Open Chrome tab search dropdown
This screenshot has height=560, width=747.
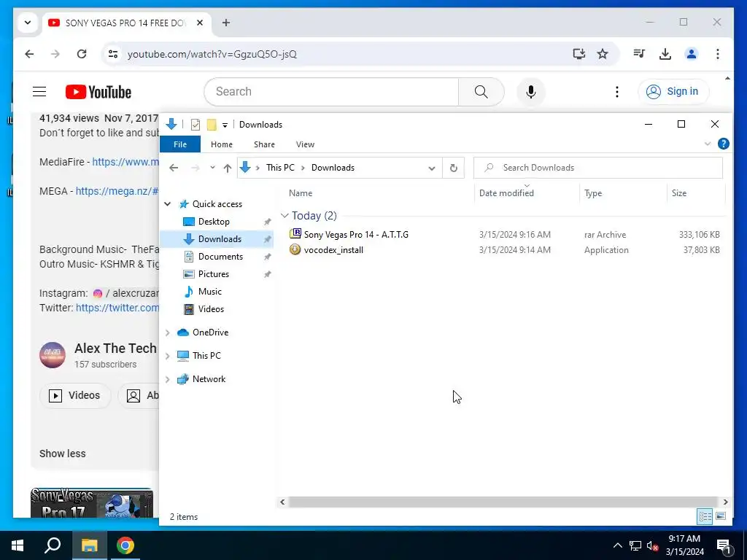(x=28, y=23)
